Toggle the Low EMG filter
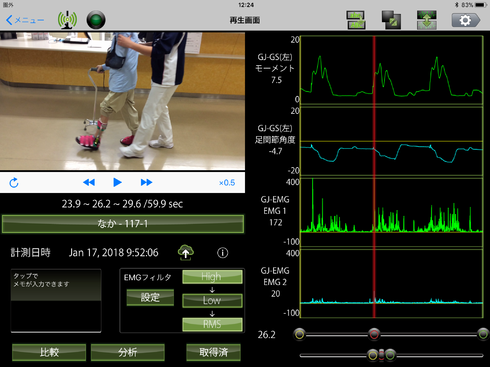Screen dimensions: 490x367 click(x=212, y=300)
